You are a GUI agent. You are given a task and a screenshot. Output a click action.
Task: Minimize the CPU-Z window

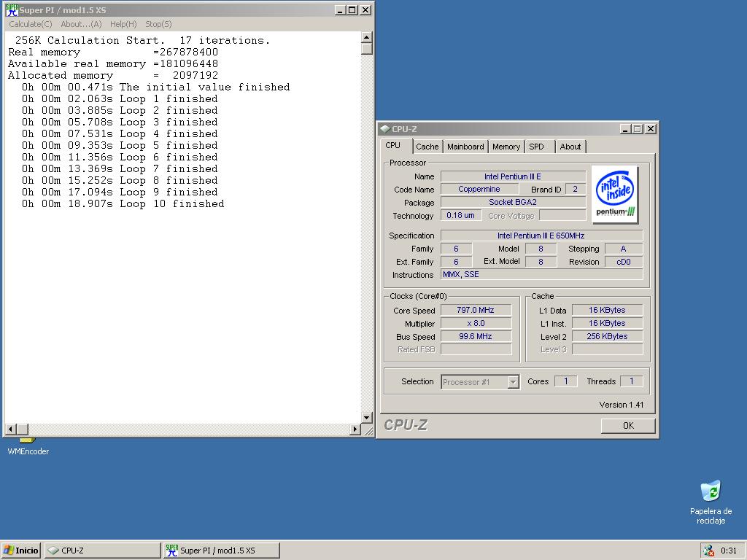coord(625,128)
